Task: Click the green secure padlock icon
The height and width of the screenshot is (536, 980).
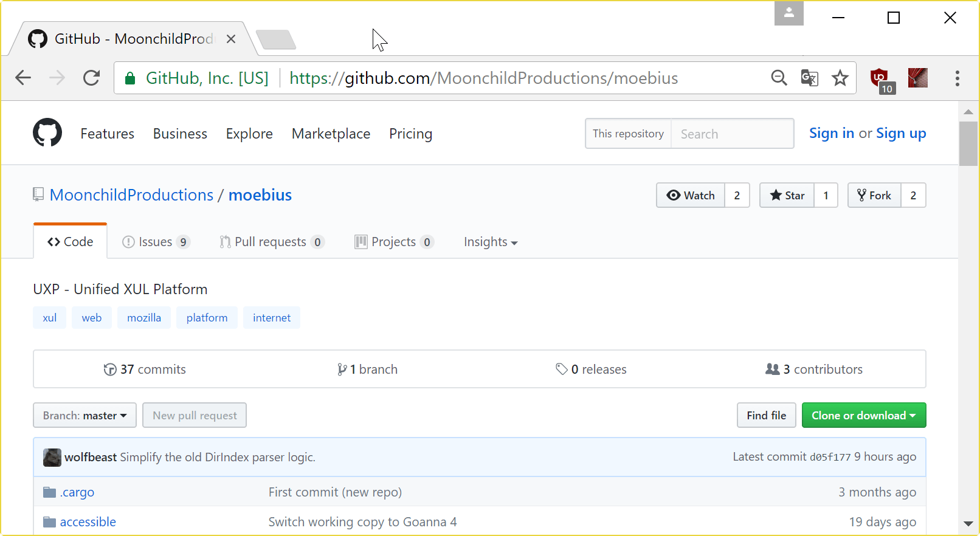Action: (129, 78)
